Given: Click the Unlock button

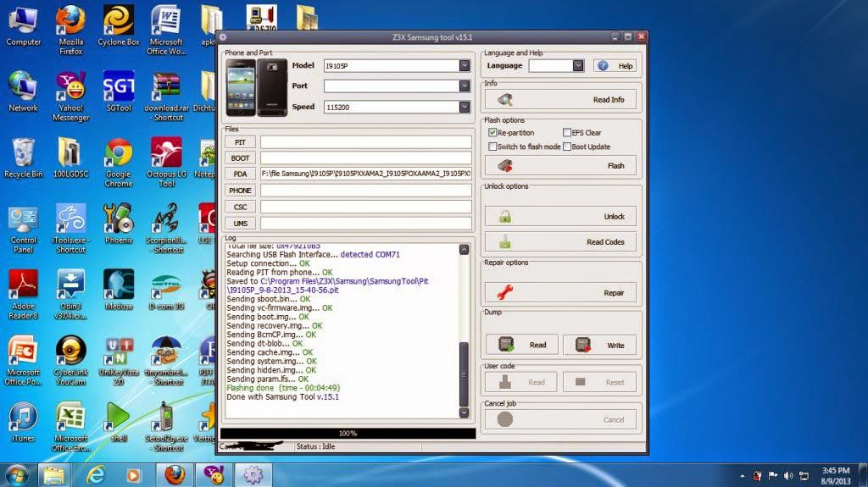Looking at the screenshot, I should pos(560,216).
